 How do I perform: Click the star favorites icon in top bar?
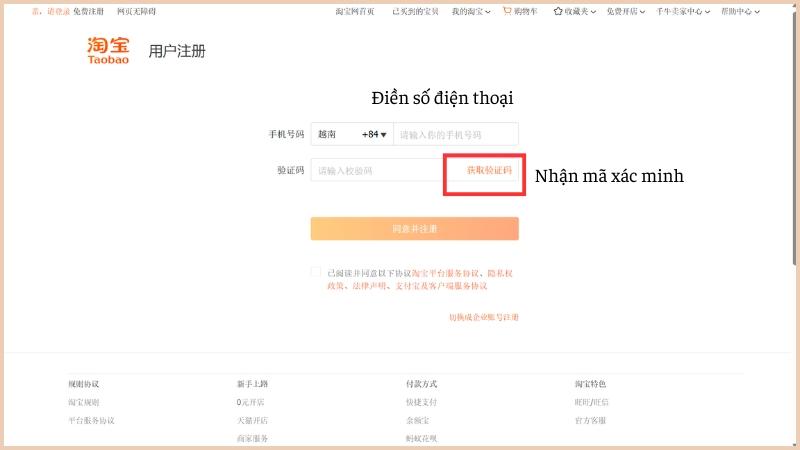click(558, 11)
